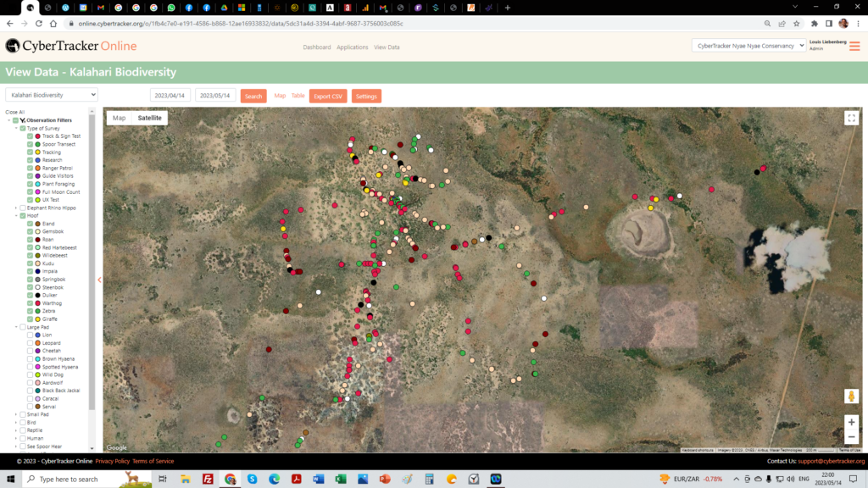Check the Elephant Rhino Hippo checkbox

(x=23, y=208)
